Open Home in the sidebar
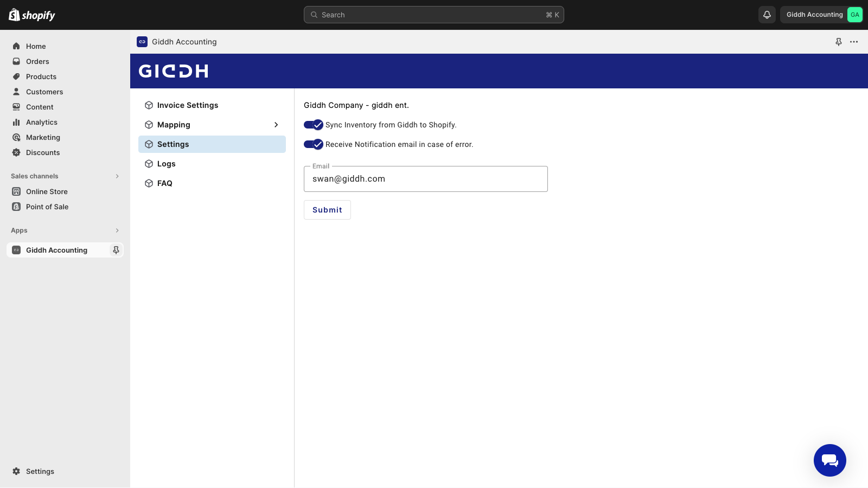Screen dimensions: 868x488 (65, 46)
